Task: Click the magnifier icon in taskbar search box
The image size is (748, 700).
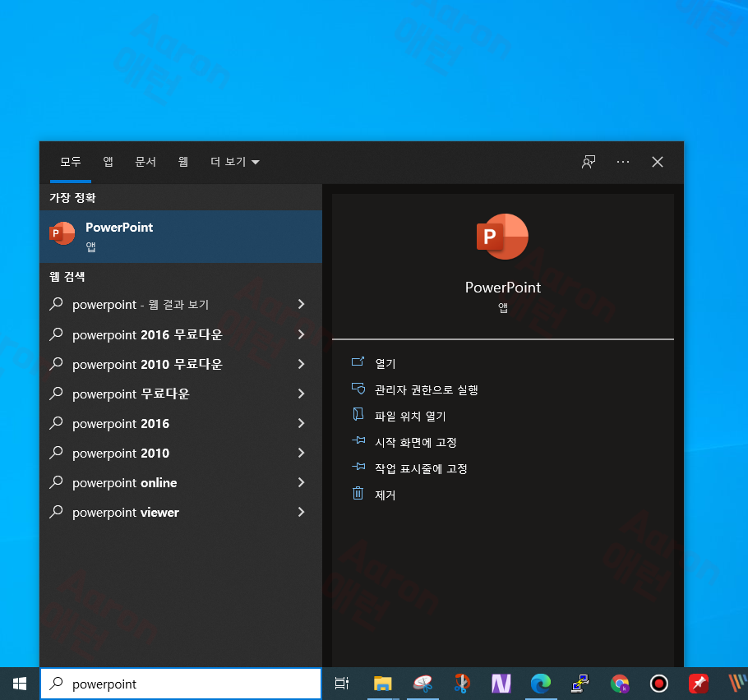Action: tap(56, 684)
